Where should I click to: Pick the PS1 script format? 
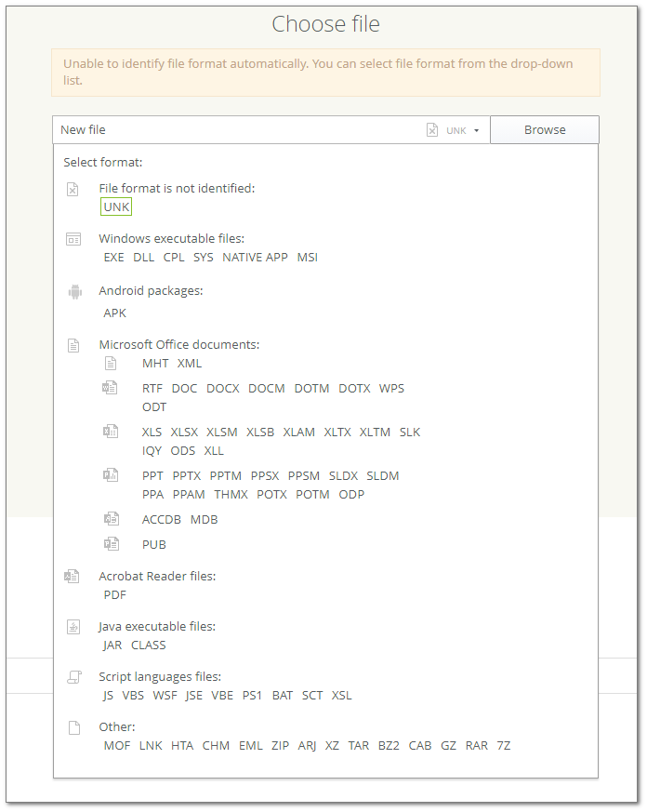(x=252, y=695)
